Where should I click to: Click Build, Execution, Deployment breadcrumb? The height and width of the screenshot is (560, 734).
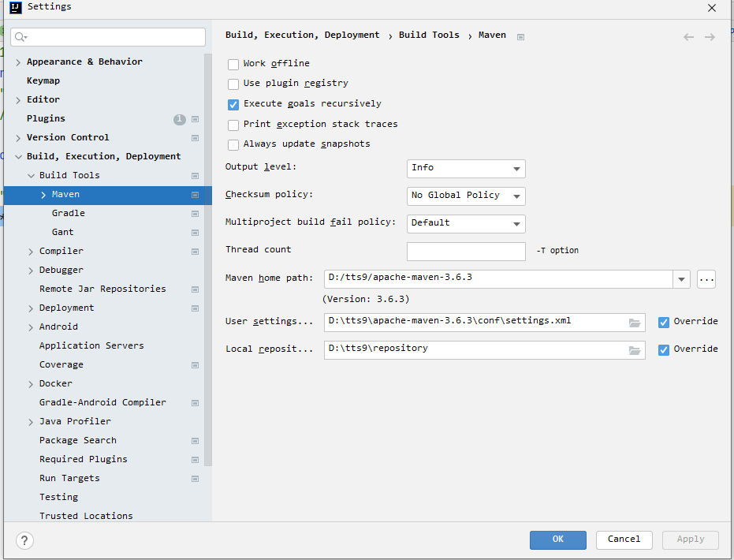pyautogui.click(x=303, y=35)
